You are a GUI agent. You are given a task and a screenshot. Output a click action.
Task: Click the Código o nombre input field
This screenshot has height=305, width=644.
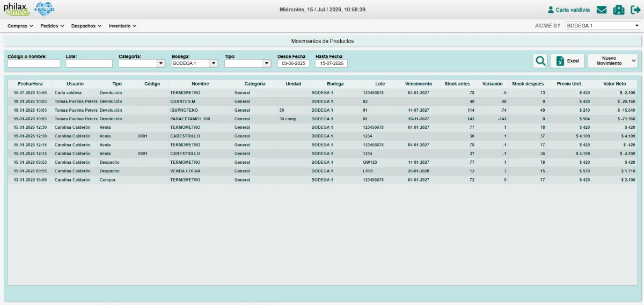coord(34,63)
